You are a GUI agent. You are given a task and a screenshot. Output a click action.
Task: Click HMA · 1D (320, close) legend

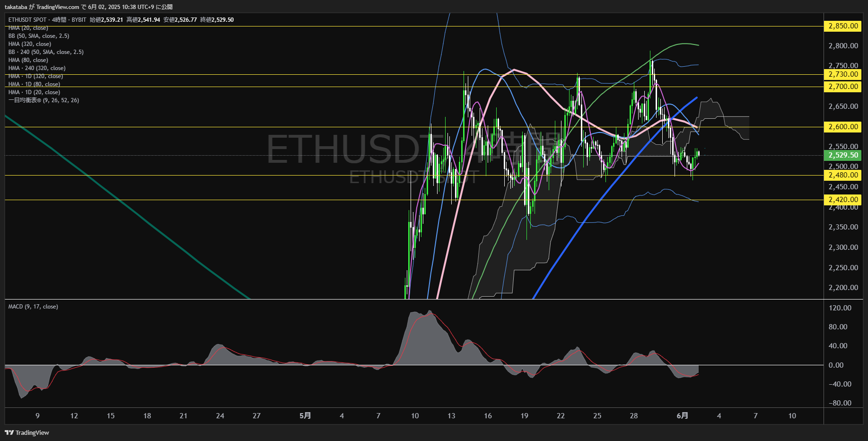[x=35, y=76]
